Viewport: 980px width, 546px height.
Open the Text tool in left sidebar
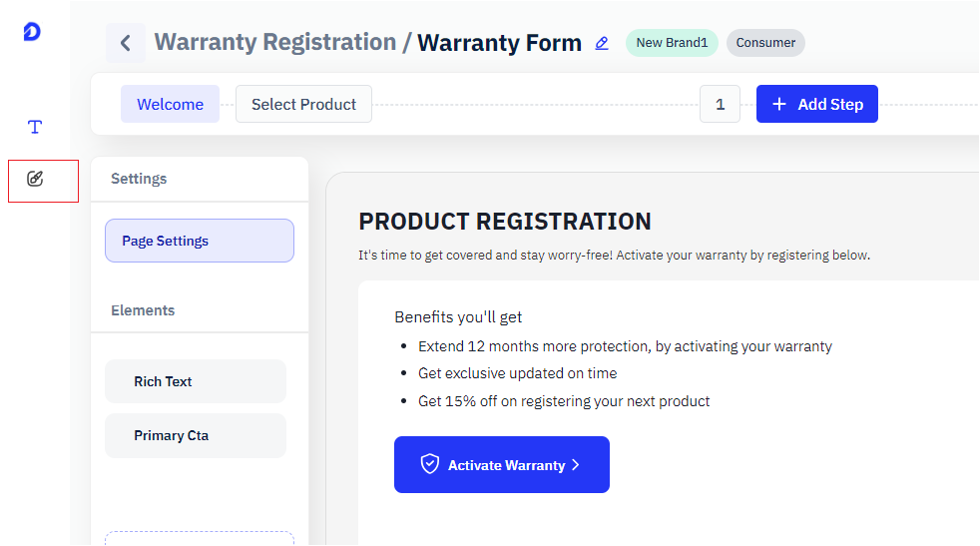pos(35,127)
